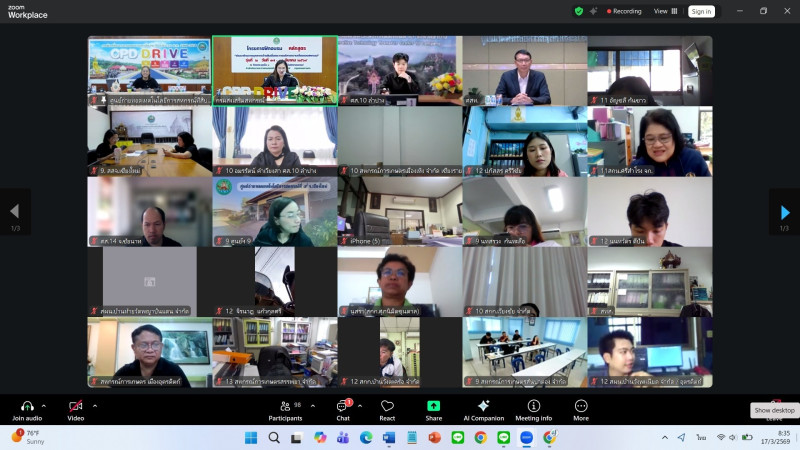Open the More options menu
The width and height of the screenshot is (800, 450).
click(x=581, y=406)
